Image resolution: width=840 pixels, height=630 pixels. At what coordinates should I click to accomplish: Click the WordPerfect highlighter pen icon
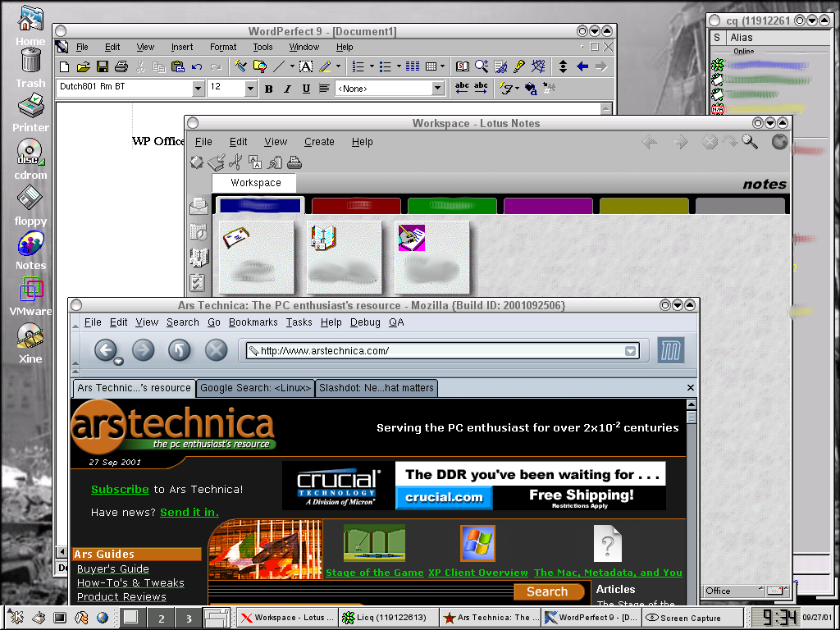325,66
